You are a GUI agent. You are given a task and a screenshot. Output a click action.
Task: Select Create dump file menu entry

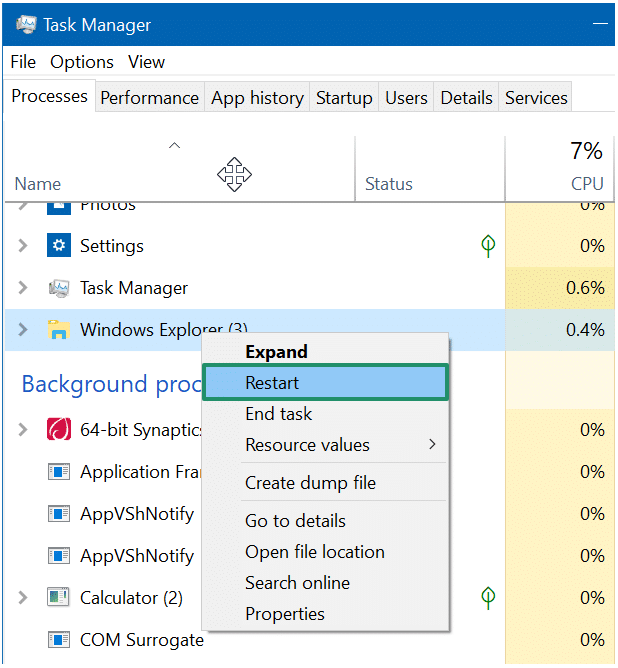pyautogui.click(x=325, y=483)
